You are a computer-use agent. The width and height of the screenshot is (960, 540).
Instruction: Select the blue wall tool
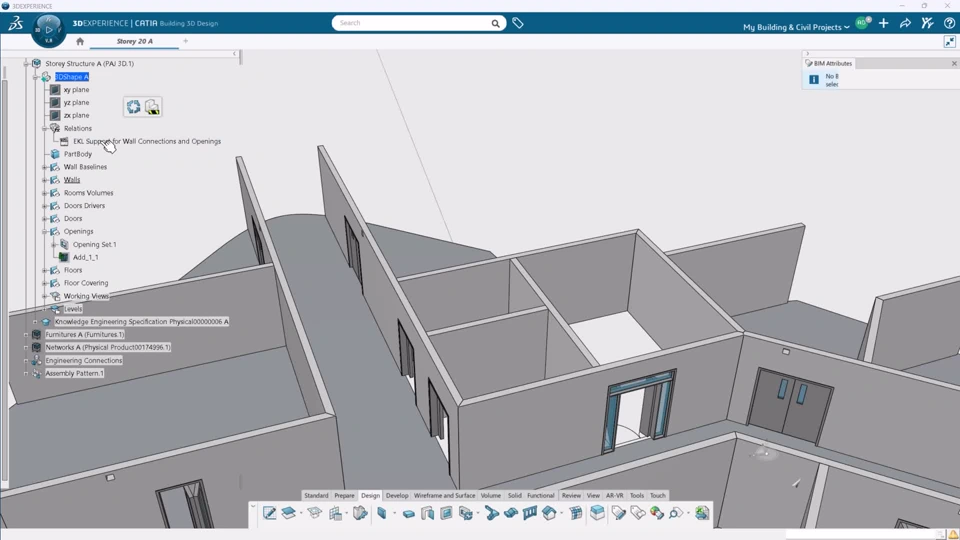[x=381, y=513]
